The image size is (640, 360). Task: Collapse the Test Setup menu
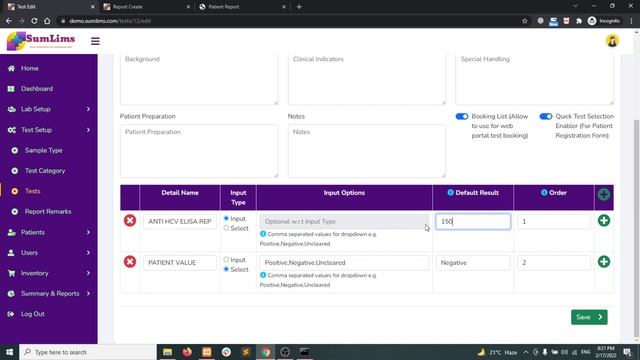[x=49, y=130]
